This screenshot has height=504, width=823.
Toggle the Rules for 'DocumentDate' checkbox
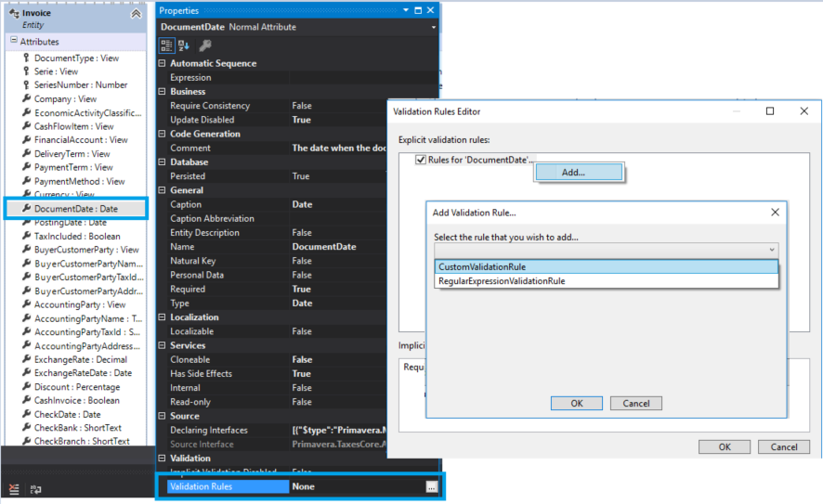pos(421,160)
